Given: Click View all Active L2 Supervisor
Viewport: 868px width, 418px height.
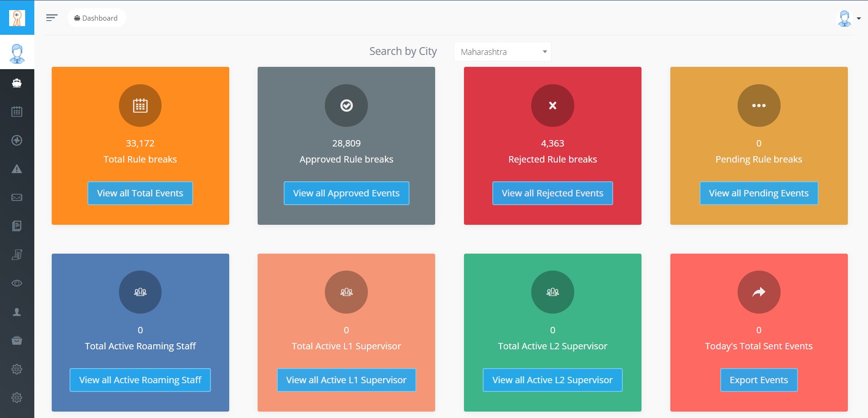Looking at the screenshot, I should 553,380.
